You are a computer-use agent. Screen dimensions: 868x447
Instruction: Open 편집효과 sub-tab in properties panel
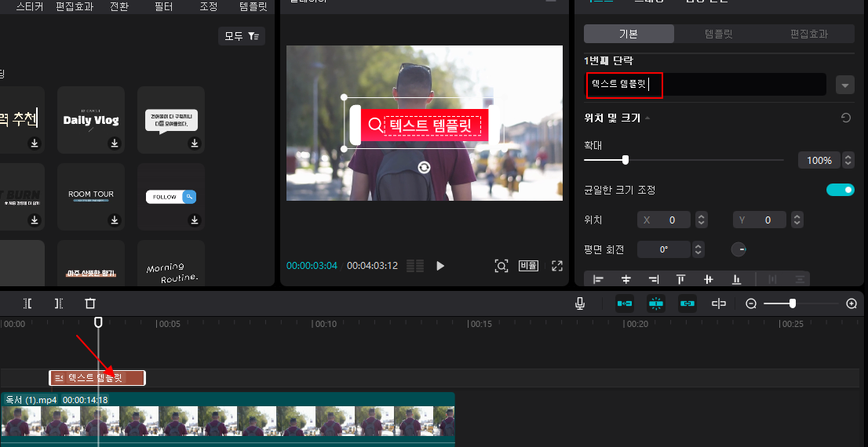pos(809,34)
